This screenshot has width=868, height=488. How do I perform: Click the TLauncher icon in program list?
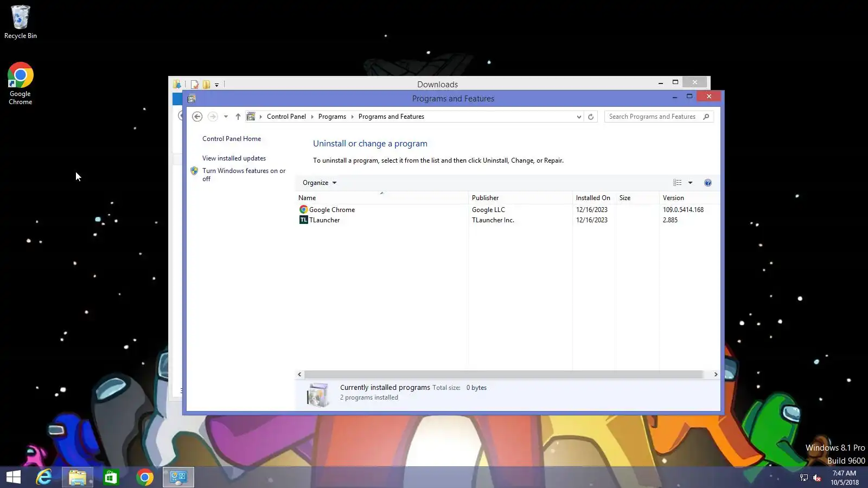(x=304, y=220)
